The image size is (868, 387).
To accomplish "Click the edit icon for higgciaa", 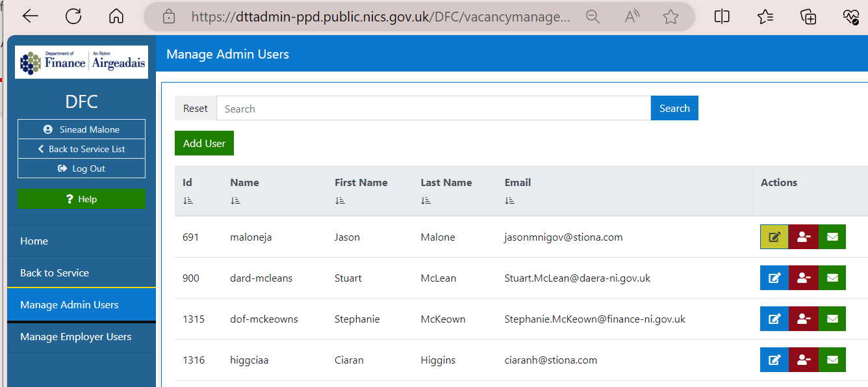I will 774,360.
